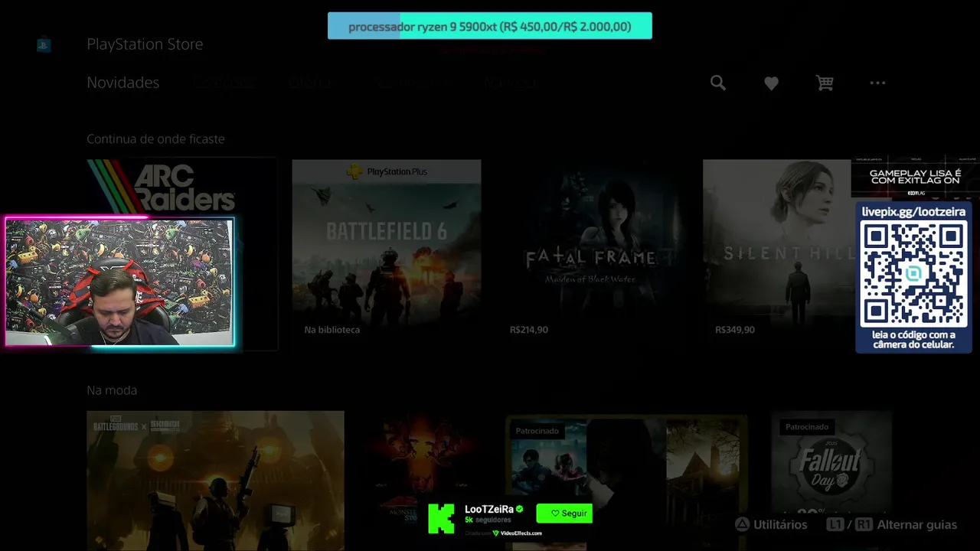Click the Kick logo in the overlay
This screenshot has width=980, height=551.
pyautogui.click(x=441, y=518)
